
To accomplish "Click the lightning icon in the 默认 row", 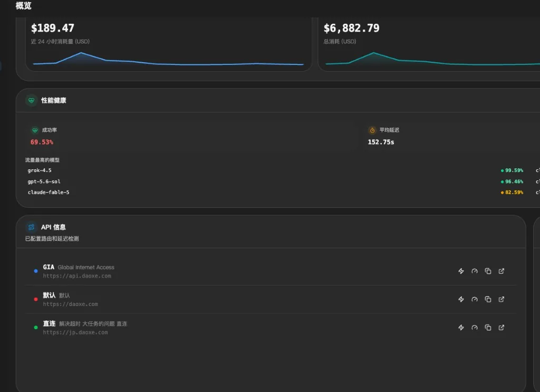I will coord(461,299).
